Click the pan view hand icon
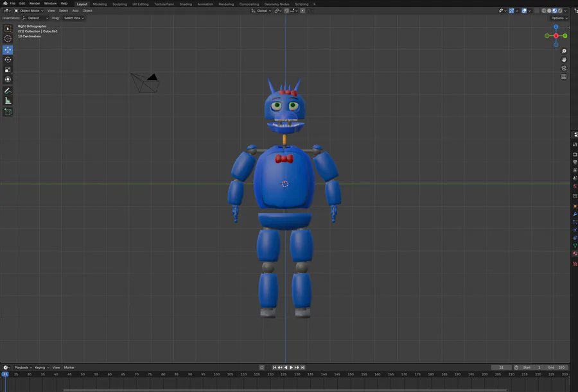This screenshot has height=392, width=578. click(564, 60)
